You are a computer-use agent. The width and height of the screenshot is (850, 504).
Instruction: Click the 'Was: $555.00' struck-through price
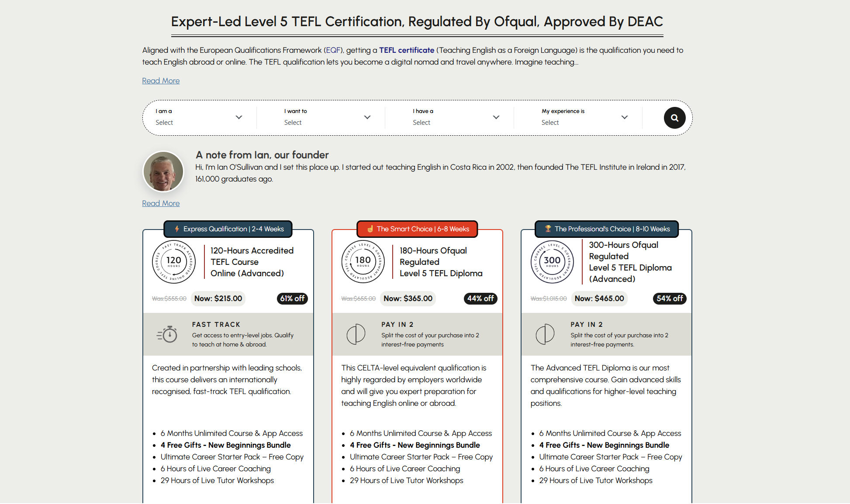pos(169,298)
